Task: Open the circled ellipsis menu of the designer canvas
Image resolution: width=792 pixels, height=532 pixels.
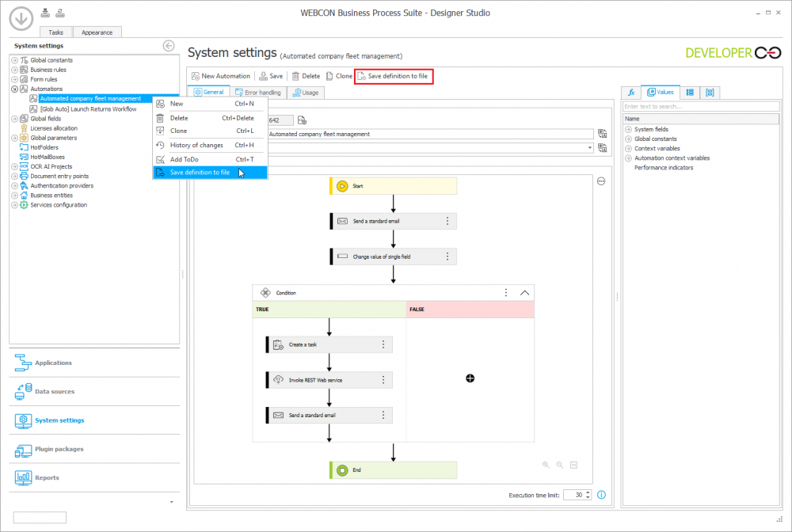Action: tap(601, 181)
